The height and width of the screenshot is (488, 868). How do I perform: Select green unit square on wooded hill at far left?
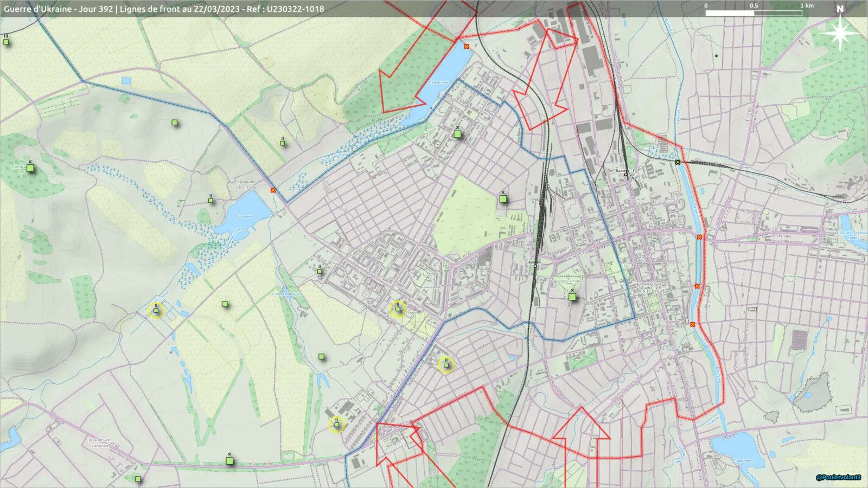[x=30, y=168]
